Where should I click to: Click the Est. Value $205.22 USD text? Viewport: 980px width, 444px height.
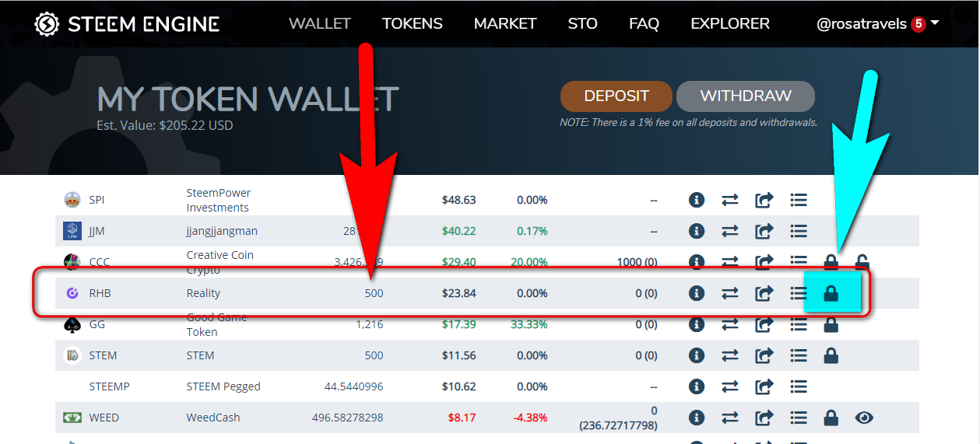(x=165, y=124)
